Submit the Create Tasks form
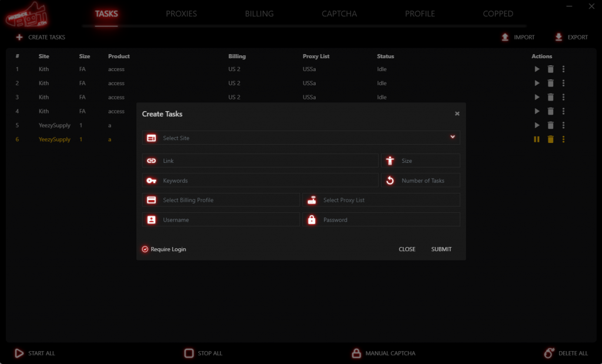Image resolution: width=602 pixels, height=364 pixels. click(x=441, y=249)
